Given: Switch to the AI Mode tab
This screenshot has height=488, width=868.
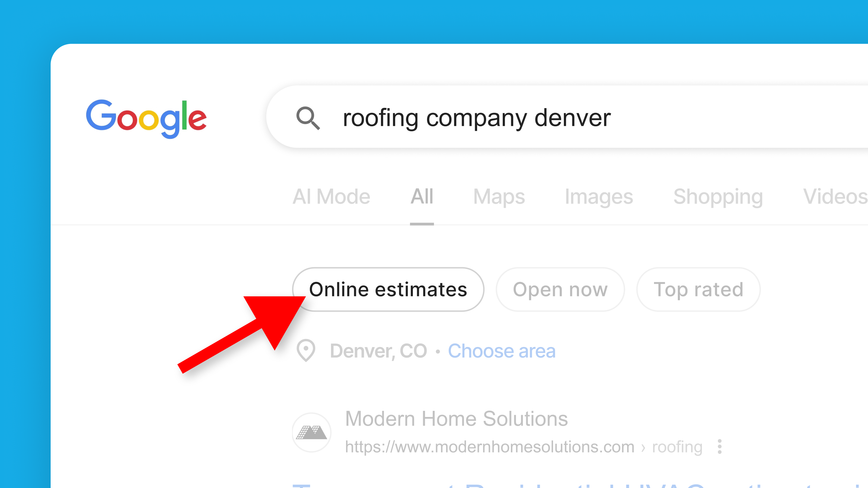Looking at the screenshot, I should coord(331,196).
